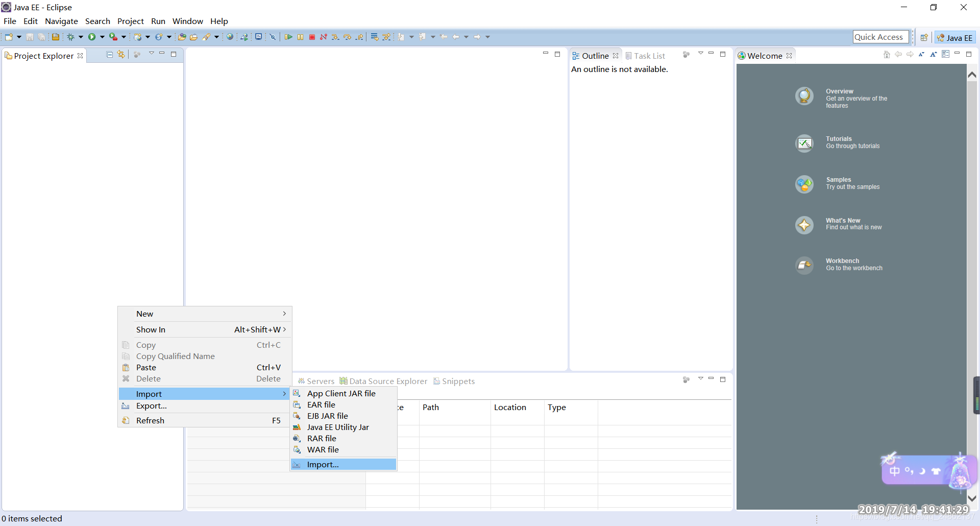Open the File menu
Screen dimensions: 980x526
10,21
